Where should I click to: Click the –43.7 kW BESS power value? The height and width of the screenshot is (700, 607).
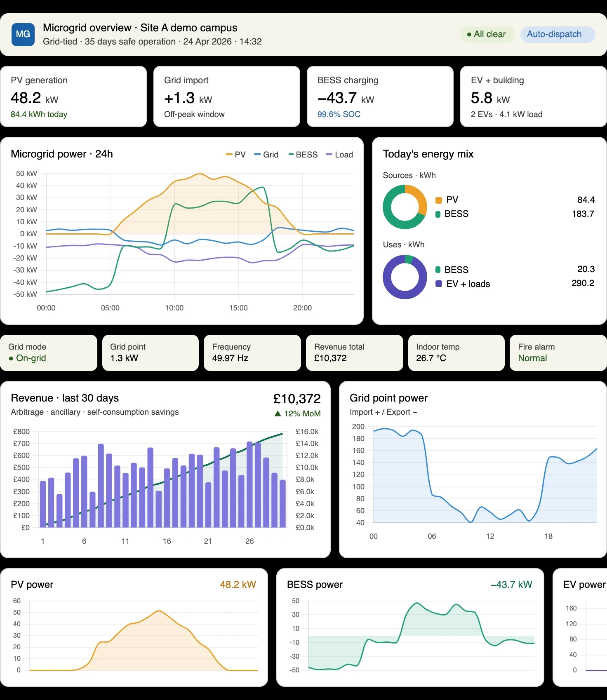coord(511,585)
